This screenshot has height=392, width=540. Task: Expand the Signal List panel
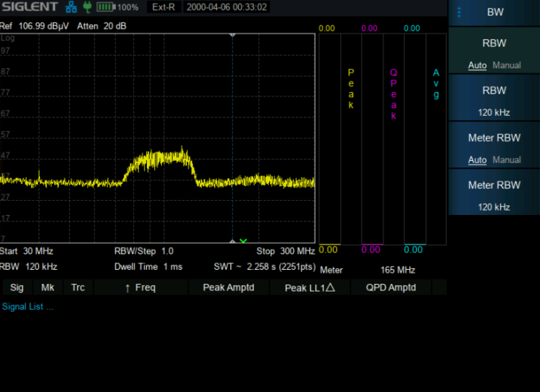(27, 307)
